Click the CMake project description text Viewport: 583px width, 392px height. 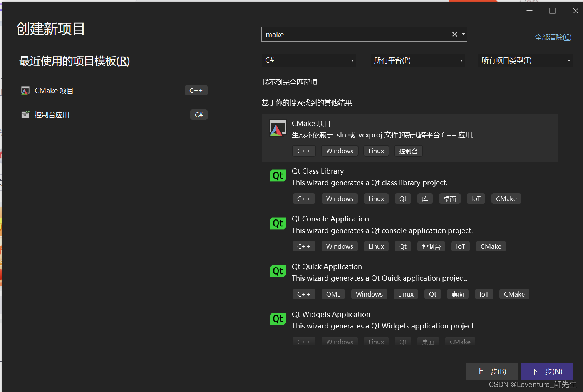coord(384,135)
